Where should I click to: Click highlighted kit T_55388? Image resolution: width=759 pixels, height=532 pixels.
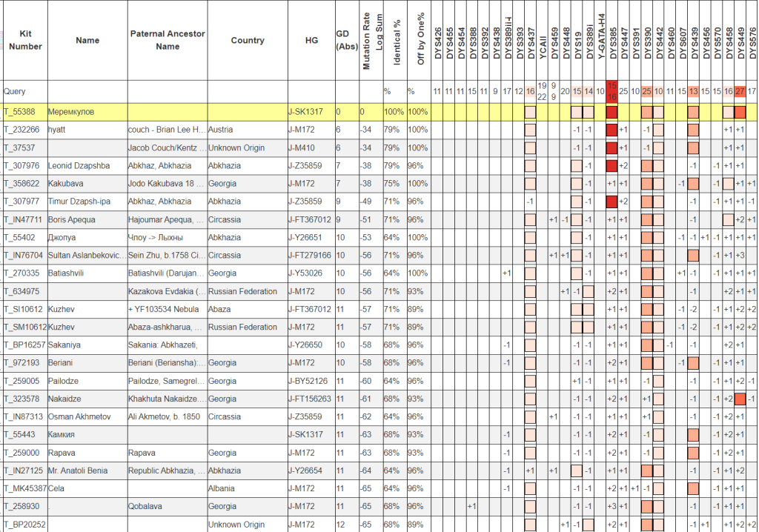coord(21,111)
